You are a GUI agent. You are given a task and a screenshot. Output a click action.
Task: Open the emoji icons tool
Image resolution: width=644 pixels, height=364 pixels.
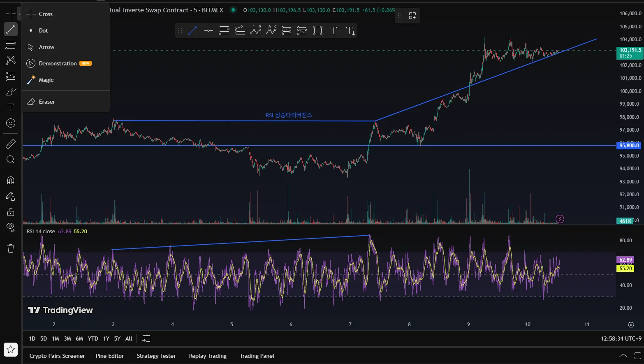click(x=11, y=123)
